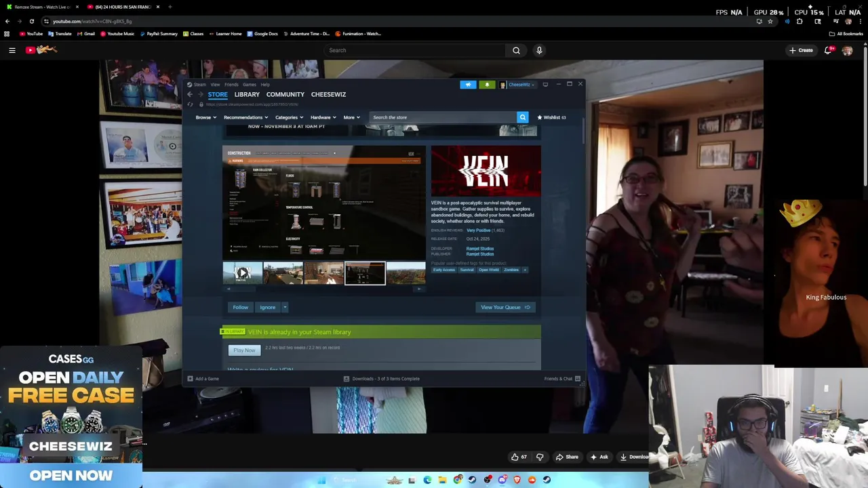Open the Translate bookmark
Viewport: 868px width, 488px height.
point(60,34)
